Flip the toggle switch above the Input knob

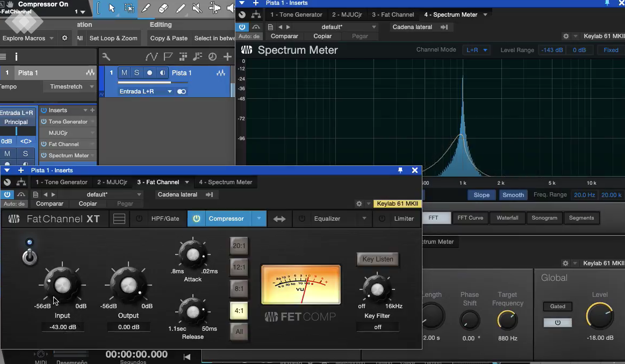pos(30,257)
